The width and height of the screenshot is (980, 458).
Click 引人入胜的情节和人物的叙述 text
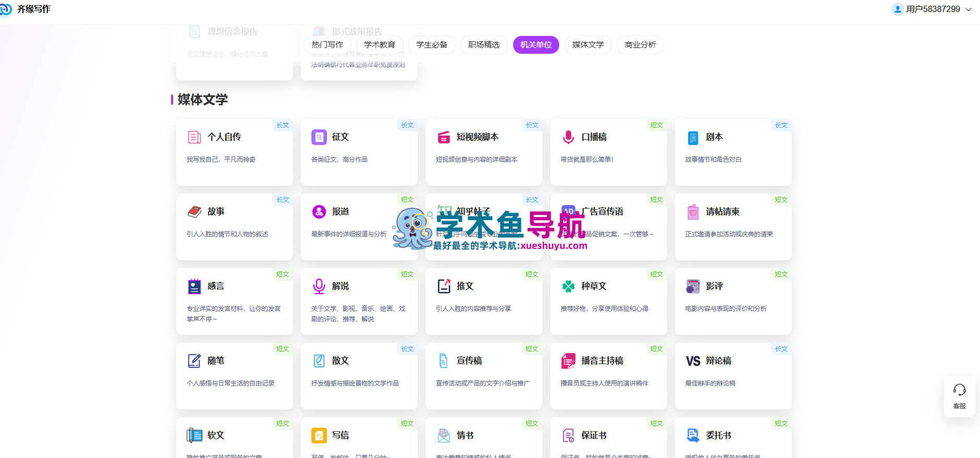tap(227, 234)
